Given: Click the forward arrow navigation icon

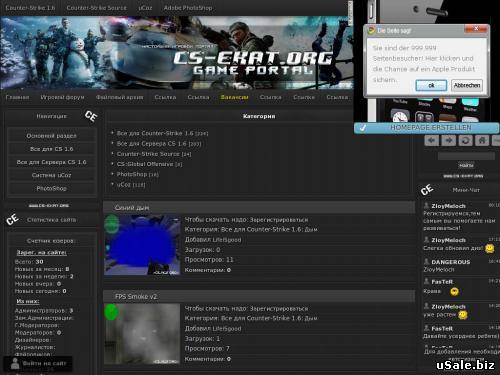Looking at the screenshot, I should click(x=449, y=140).
